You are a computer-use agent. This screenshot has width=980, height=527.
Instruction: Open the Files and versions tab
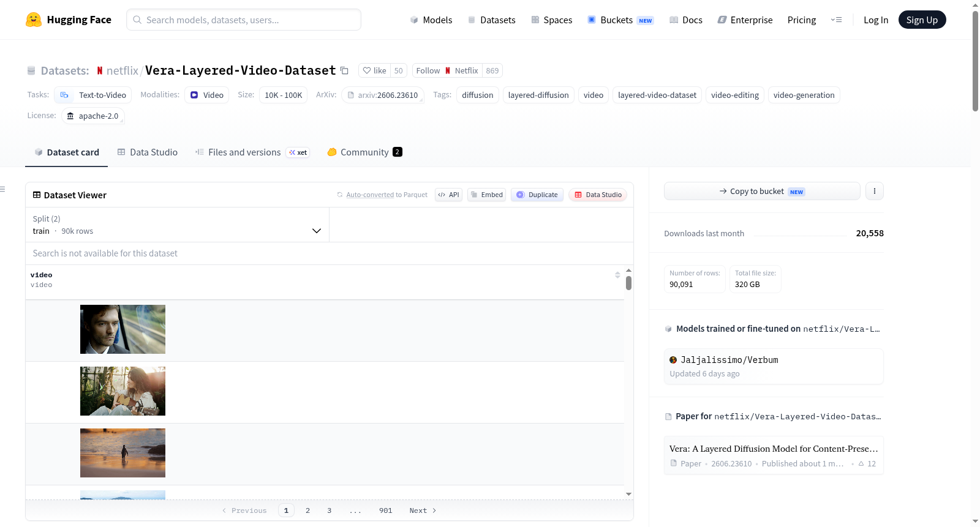point(252,152)
